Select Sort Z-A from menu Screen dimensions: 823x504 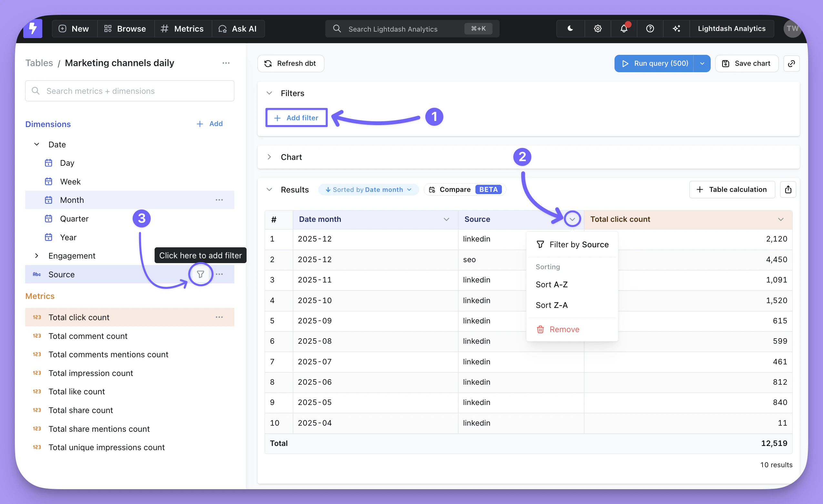[552, 305]
